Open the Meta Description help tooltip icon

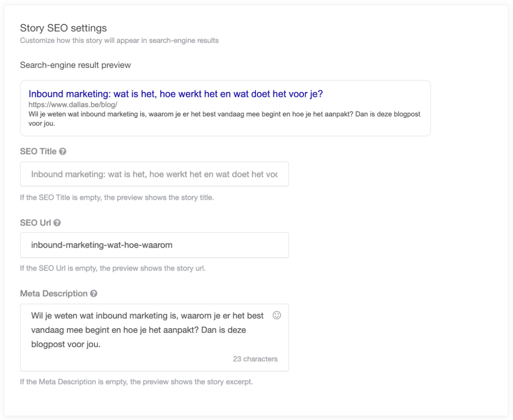tap(94, 294)
